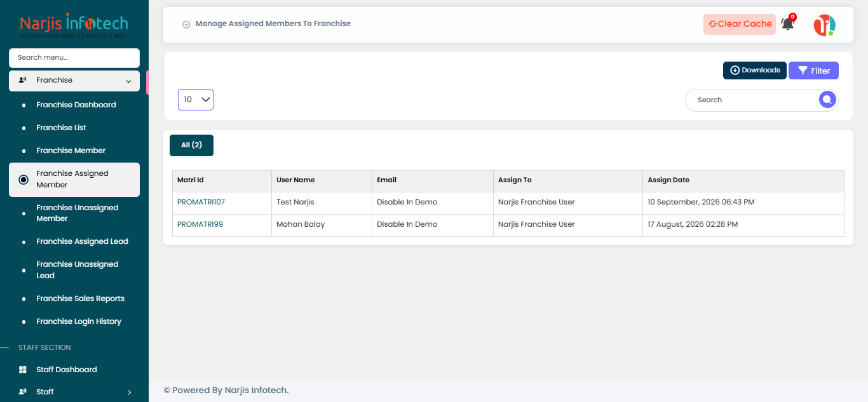Open Franchise Unassigned Lead page

78,270
